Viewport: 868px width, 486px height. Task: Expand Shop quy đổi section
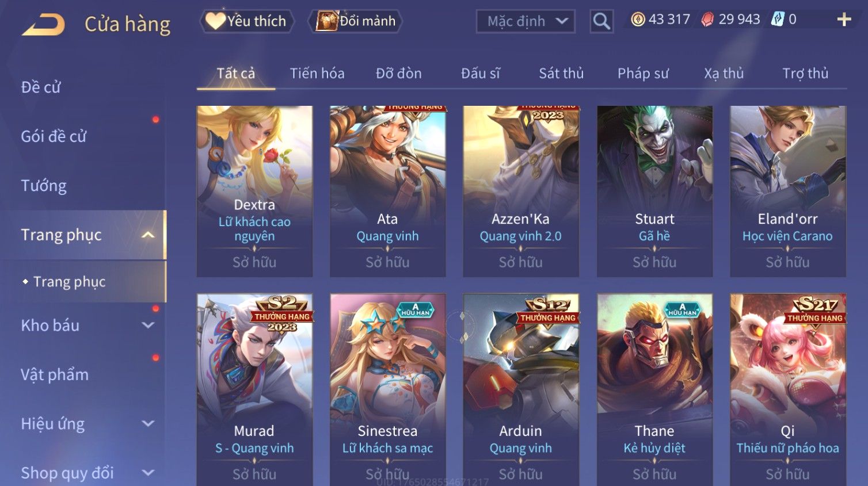click(x=148, y=473)
